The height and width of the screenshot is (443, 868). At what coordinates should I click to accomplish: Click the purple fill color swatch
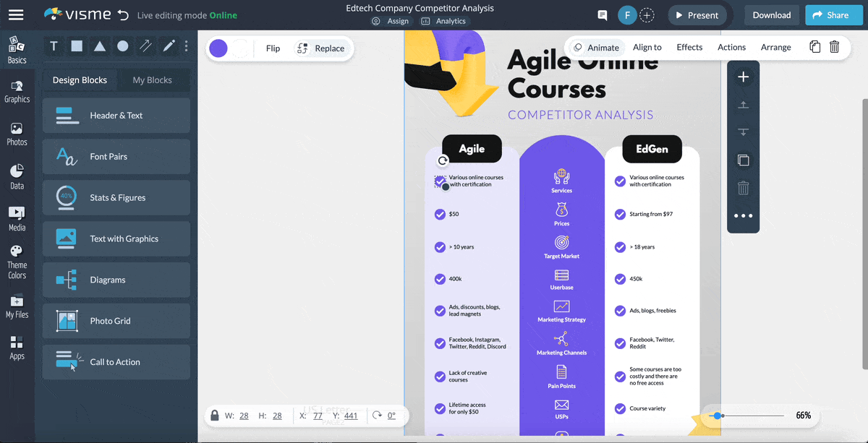tap(218, 48)
